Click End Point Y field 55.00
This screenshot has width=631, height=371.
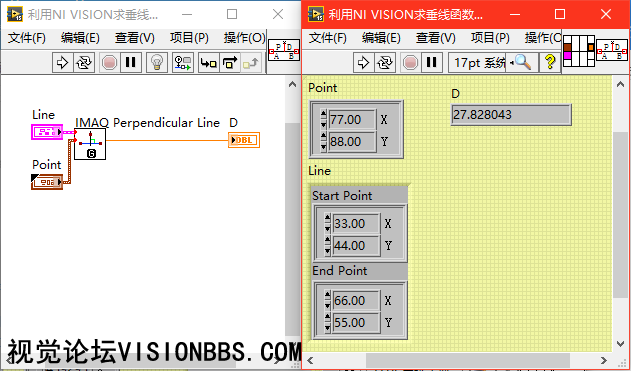pyautogui.click(x=357, y=323)
